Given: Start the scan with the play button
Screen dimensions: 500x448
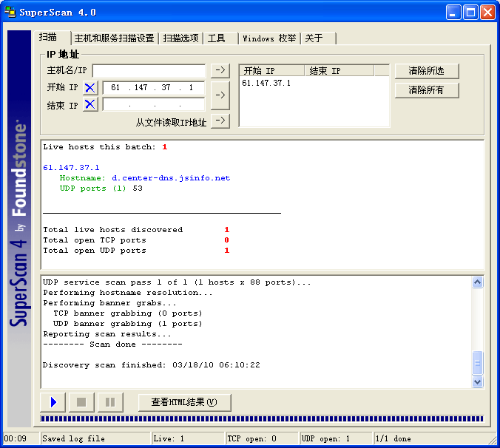Looking at the screenshot, I should click(x=53, y=402).
